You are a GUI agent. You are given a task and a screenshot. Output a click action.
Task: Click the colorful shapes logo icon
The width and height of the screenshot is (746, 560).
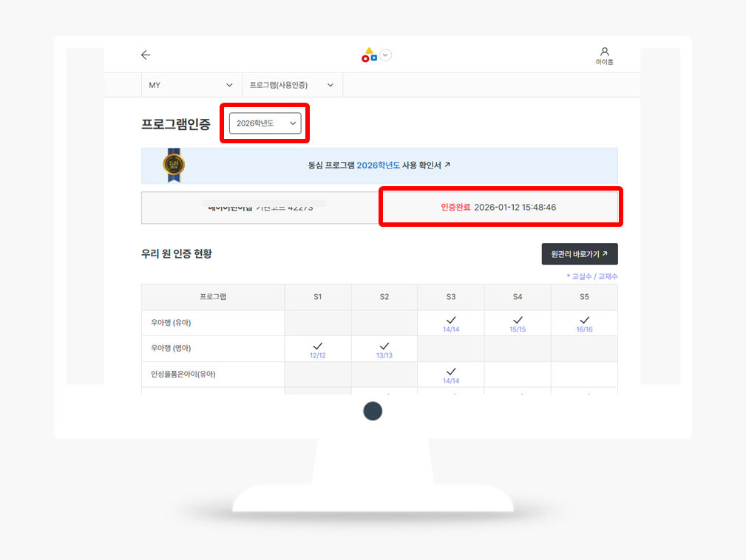tap(369, 55)
